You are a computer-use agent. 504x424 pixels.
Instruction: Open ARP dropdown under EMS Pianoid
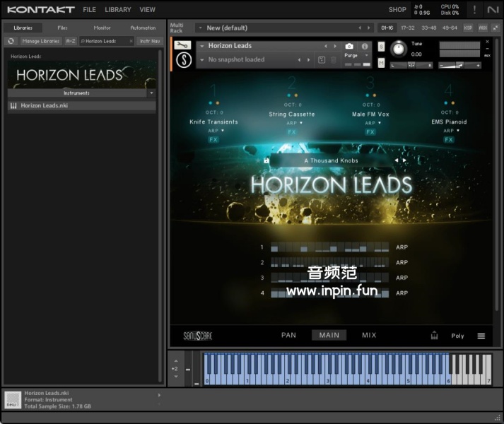pyautogui.click(x=451, y=131)
